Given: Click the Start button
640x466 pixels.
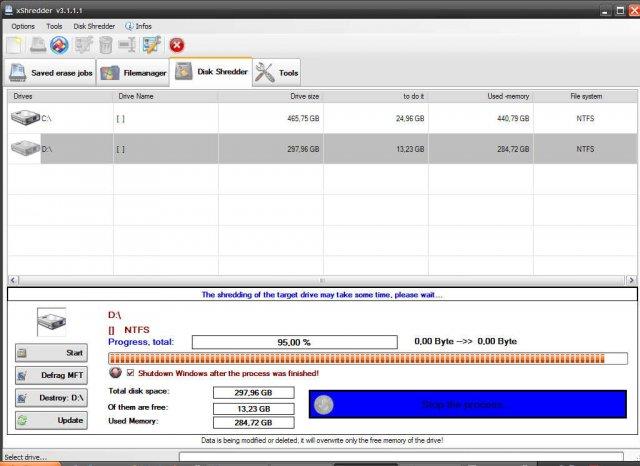Looking at the screenshot, I should pos(51,353).
